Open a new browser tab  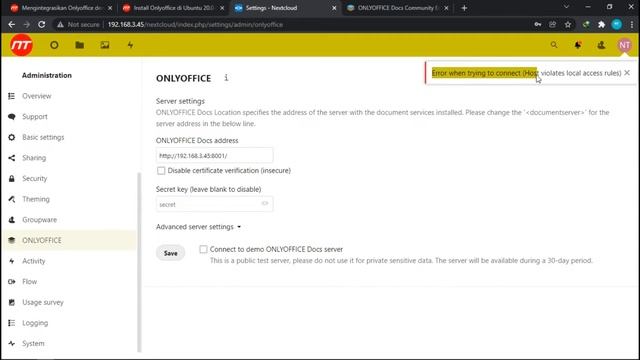pos(464,8)
